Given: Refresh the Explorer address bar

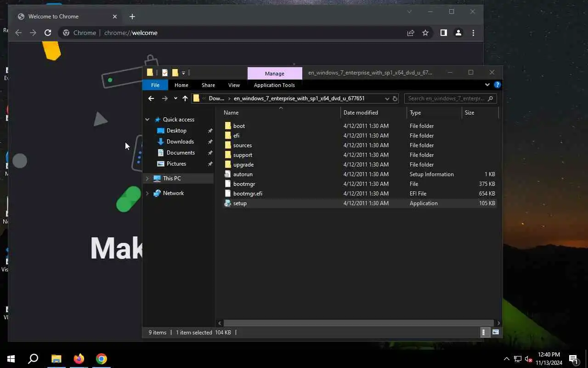Looking at the screenshot, I should 395,98.
